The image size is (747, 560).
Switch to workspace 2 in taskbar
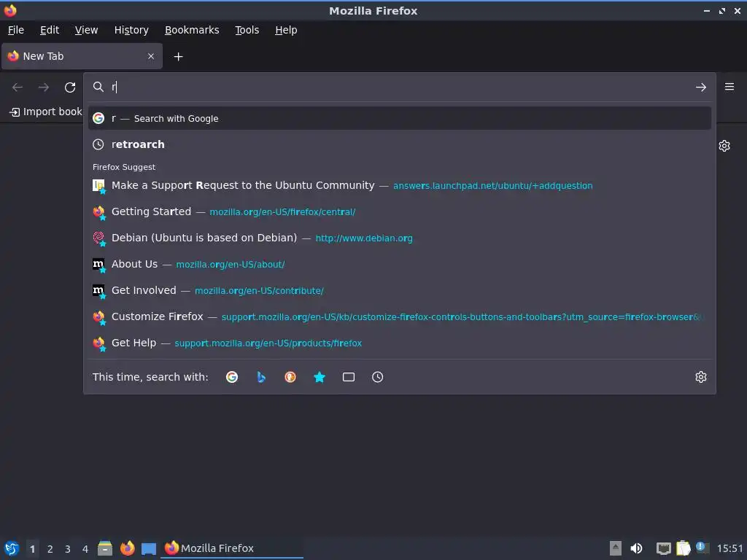pos(50,548)
